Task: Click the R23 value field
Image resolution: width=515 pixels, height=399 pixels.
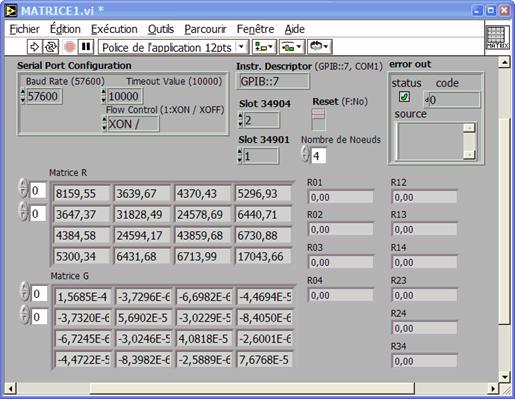Action: (x=424, y=295)
